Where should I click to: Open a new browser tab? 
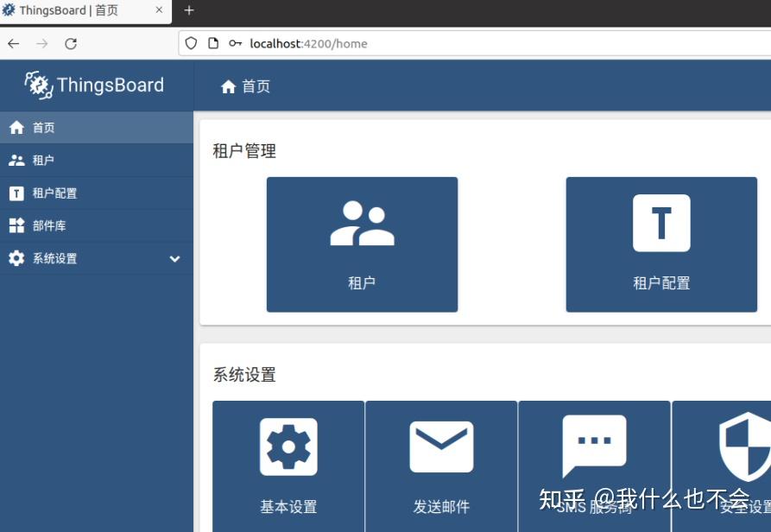coord(188,11)
